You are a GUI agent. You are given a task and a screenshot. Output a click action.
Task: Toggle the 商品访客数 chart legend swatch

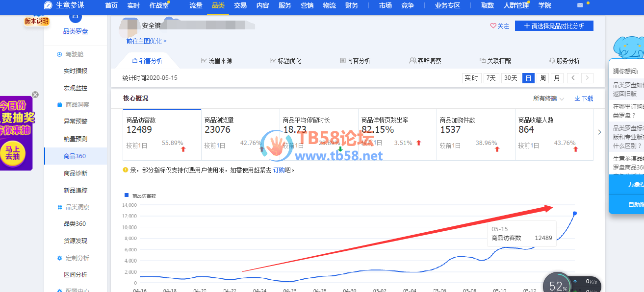[x=126, y=195]
